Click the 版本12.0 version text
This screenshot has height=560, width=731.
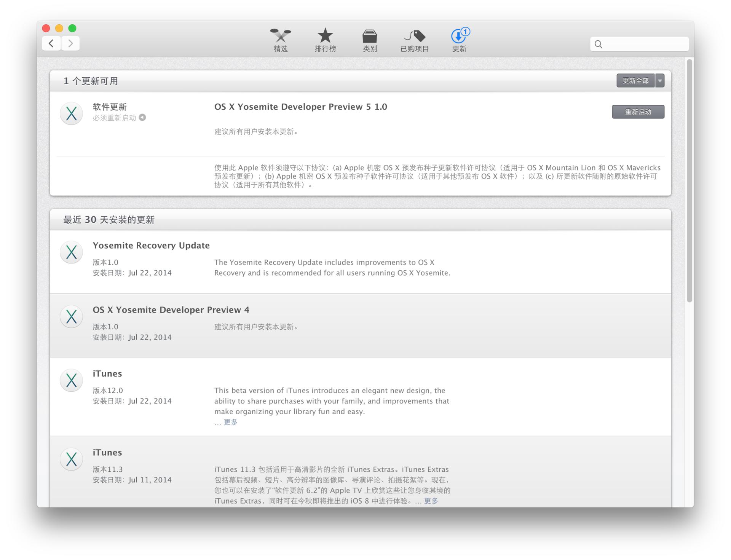coord(108,391)
